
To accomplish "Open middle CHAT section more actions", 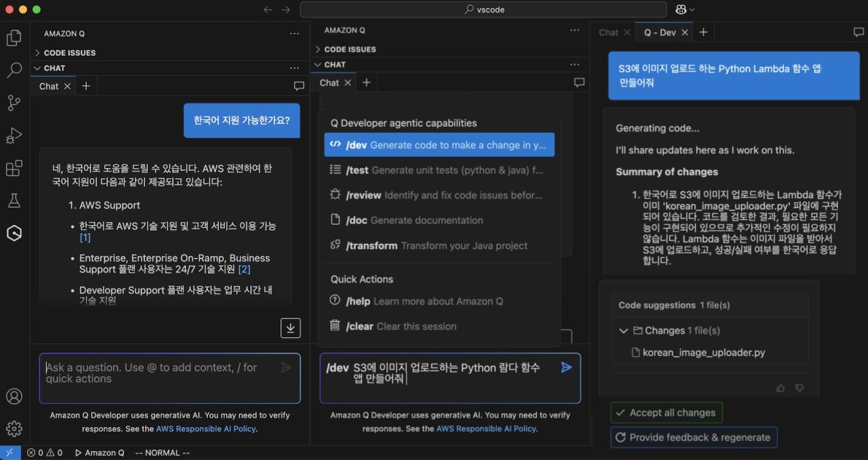I will [575, 65].
